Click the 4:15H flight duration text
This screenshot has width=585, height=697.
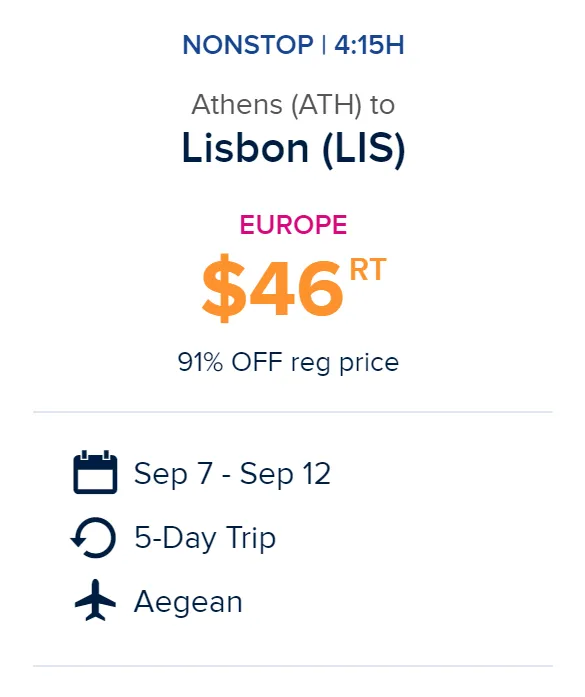369,45
